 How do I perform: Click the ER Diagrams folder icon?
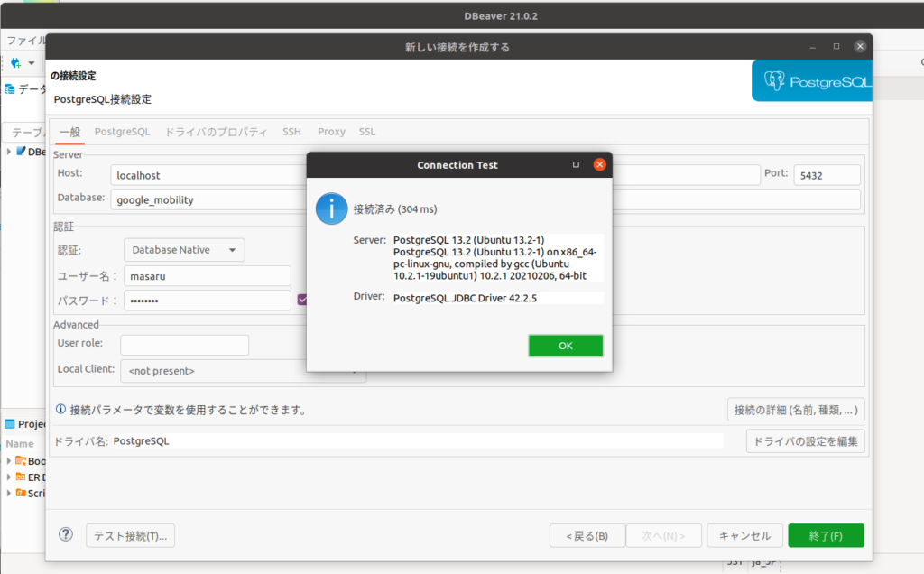click(21, 477)
